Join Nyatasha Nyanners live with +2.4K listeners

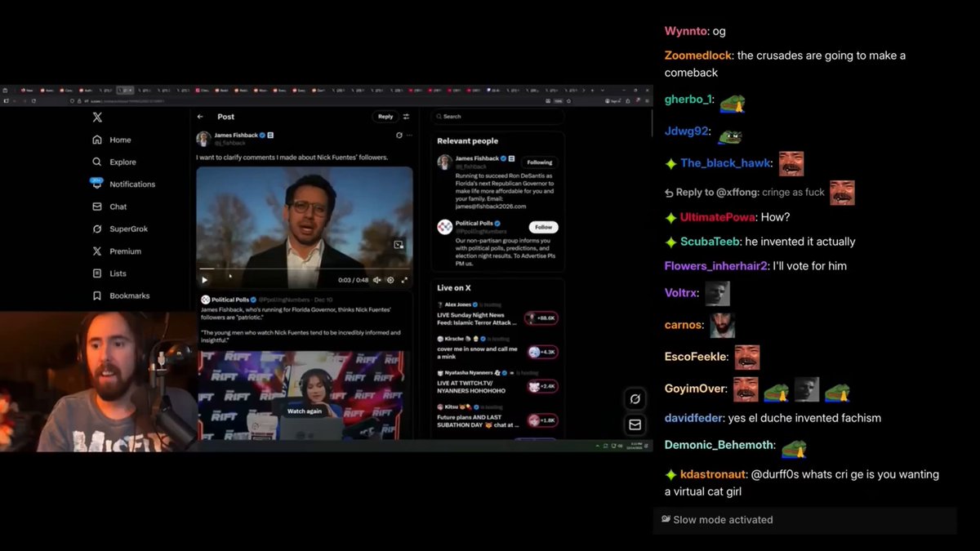click(542, 386)
